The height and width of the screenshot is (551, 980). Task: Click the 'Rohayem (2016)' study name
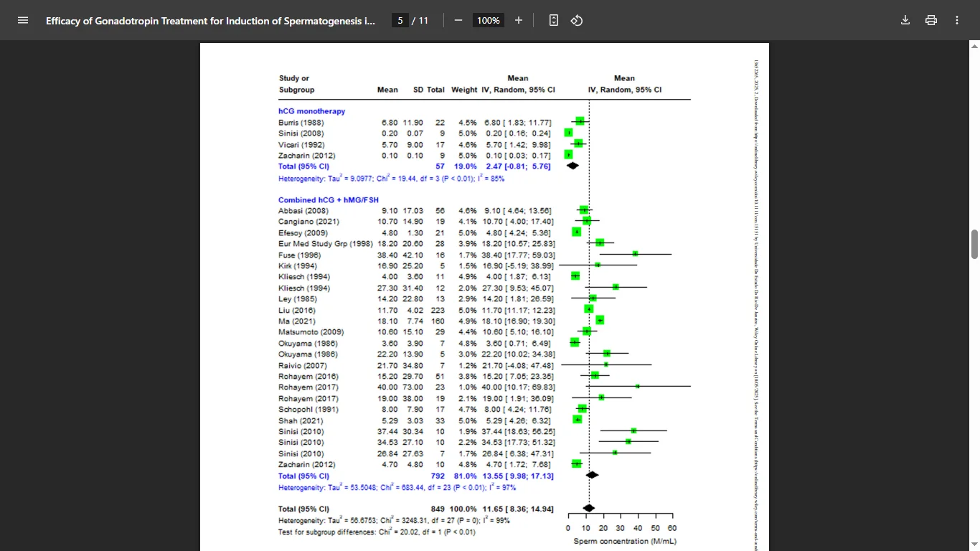pyautogui.click(x=308, y=377)
